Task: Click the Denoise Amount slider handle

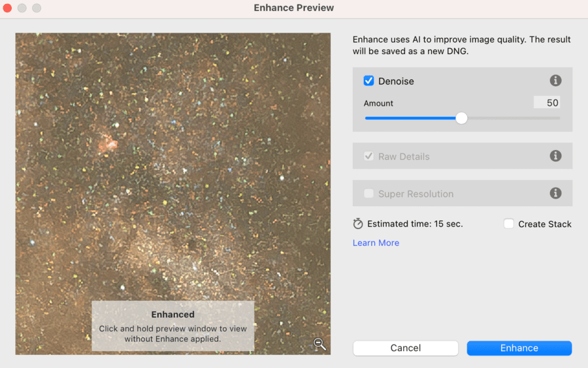Action: point(461,118)
